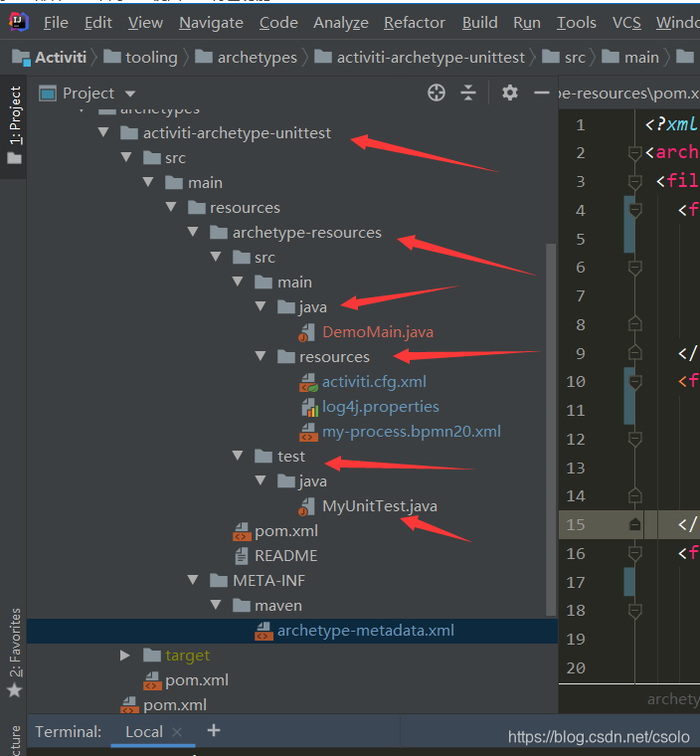Screen dimensions: 700x756
Task: Select DemoMain.java in the tree
Action: click(378, 332)
